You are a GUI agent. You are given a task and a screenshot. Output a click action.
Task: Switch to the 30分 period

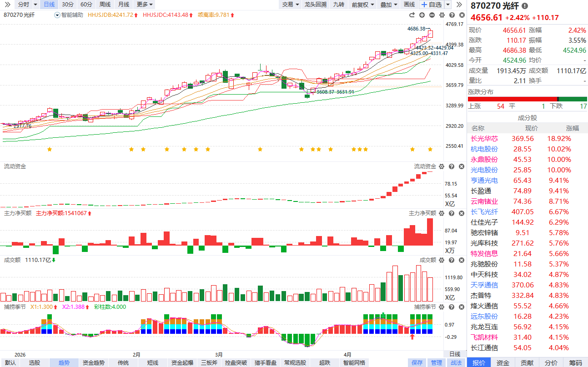click(x=67, y=5)
